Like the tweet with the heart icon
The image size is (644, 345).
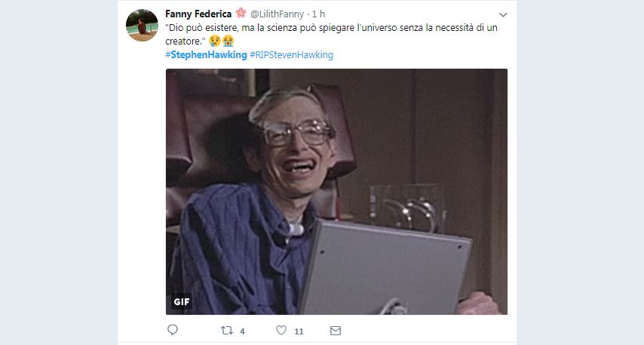281,330
